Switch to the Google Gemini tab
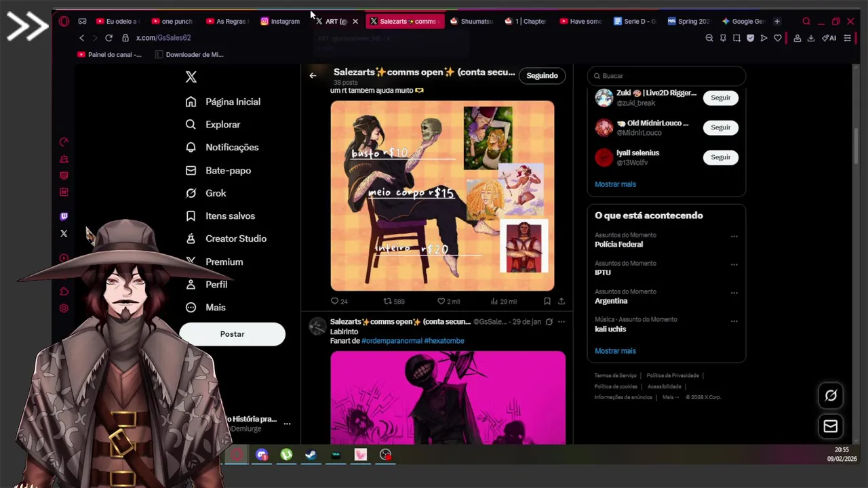 tap(743, 21)
